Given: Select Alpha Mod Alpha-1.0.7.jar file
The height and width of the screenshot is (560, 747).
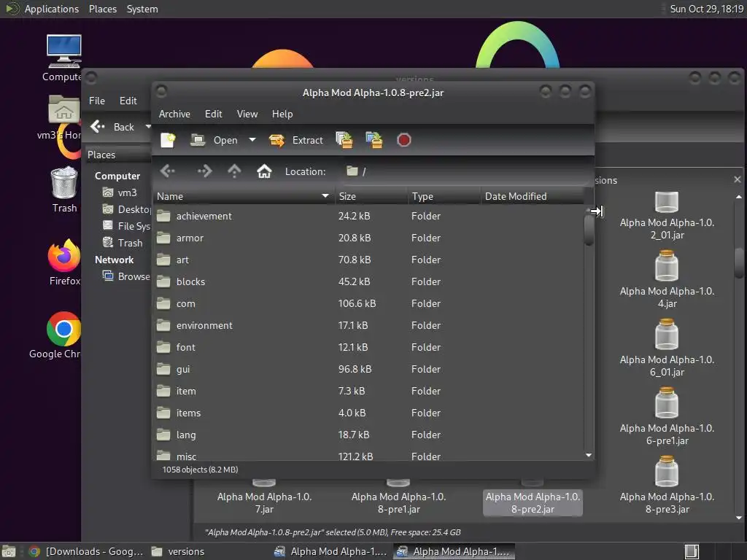Looking at the screenshot, I should coord(264,498).
